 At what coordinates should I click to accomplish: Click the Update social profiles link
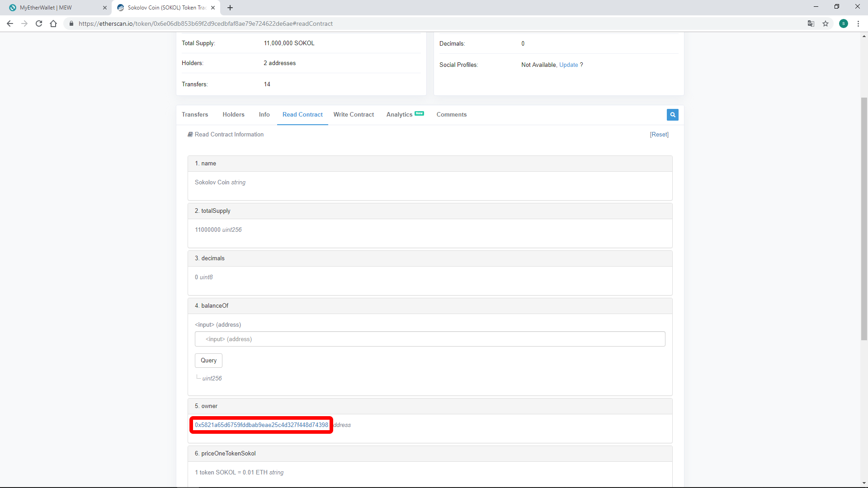point(568,65)
